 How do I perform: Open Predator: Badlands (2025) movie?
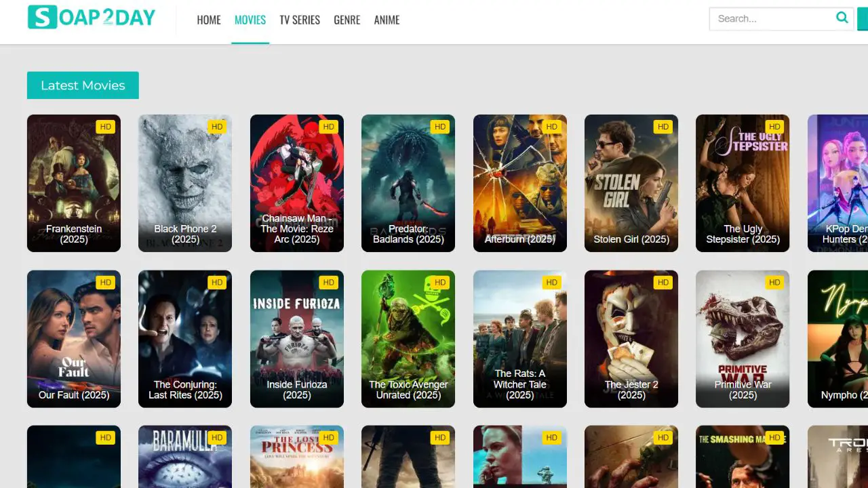(408, 183)
